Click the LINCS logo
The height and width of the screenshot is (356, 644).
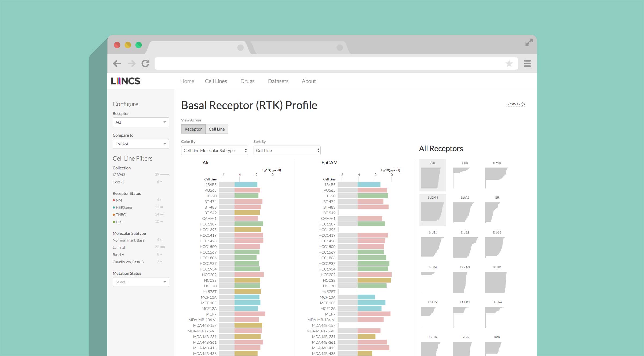tap(126, 81)
